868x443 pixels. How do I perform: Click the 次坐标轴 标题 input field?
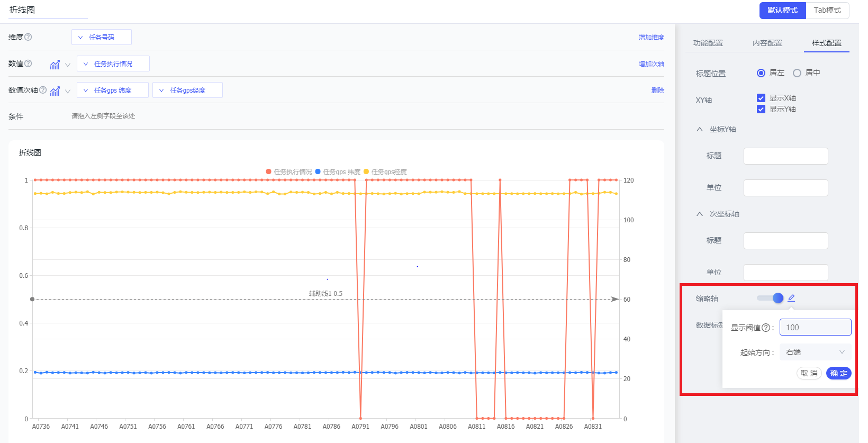[x=786, y=241]
